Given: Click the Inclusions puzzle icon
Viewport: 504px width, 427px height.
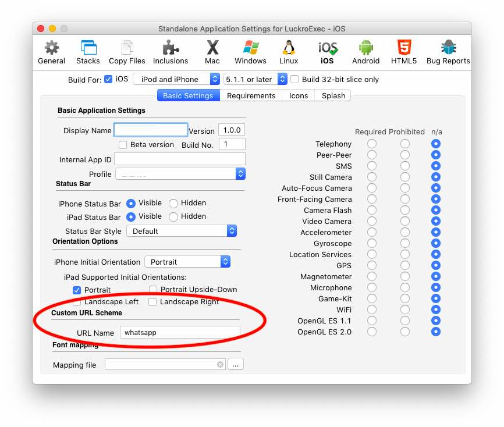Looking at the screenshot, I should (x=171, y=52).
